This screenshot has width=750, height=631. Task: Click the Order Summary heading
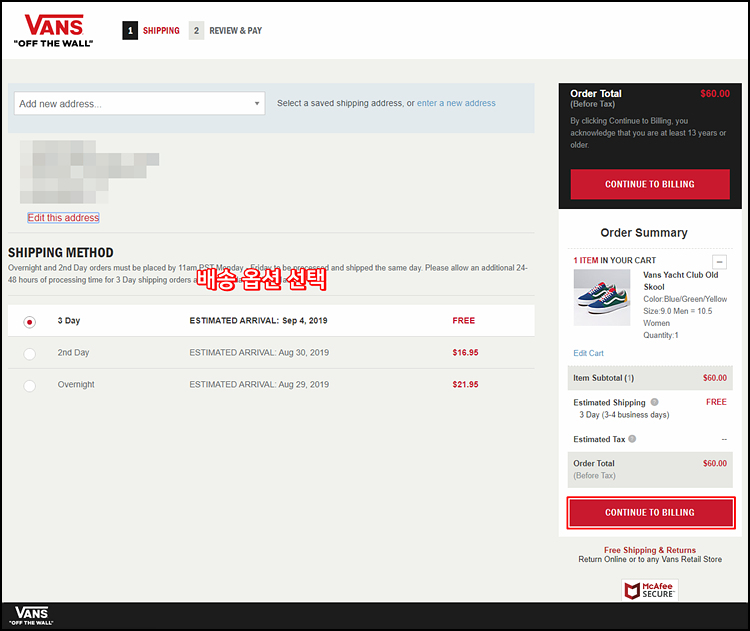pyautogui.click(x=644, y=232)
